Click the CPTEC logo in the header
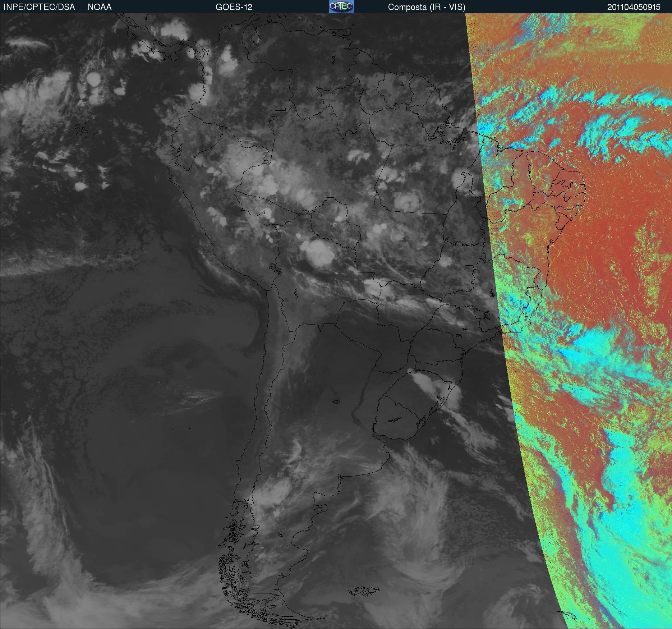Image resolution: width=672 pixels, height=629 pixels. pos(341,6)
